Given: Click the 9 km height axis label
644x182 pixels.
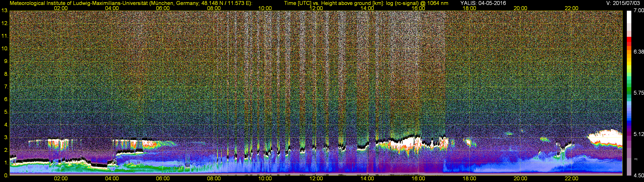Looking at the screenshot, I should point(6,61).
